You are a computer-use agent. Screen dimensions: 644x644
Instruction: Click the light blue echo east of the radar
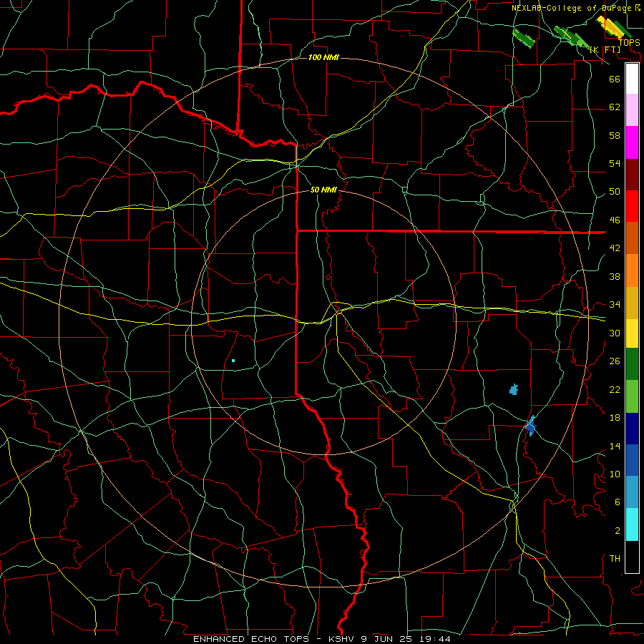tap(513, 389)
